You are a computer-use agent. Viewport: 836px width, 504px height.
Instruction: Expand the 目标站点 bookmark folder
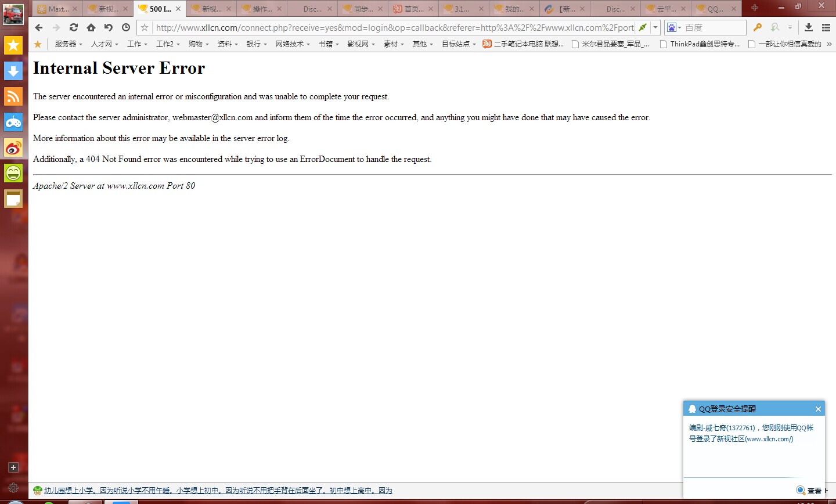(459, 44)
